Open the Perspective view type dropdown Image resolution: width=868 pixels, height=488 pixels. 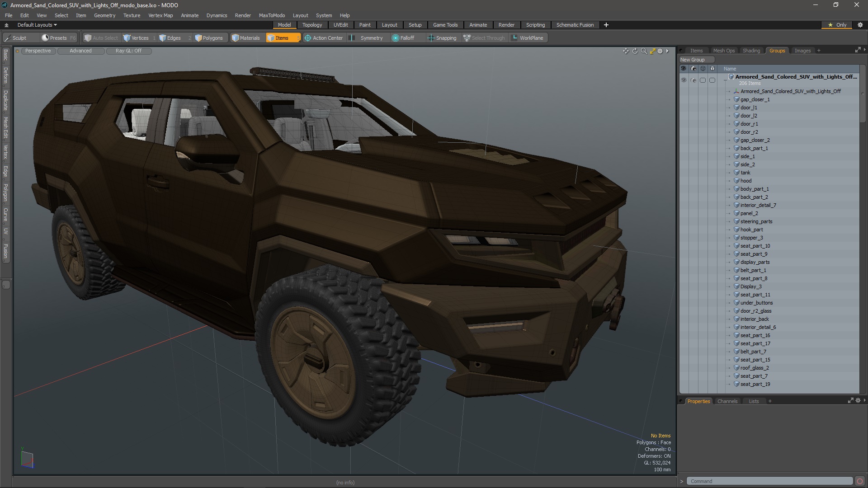pyautogui.click(x=38, y=51)
